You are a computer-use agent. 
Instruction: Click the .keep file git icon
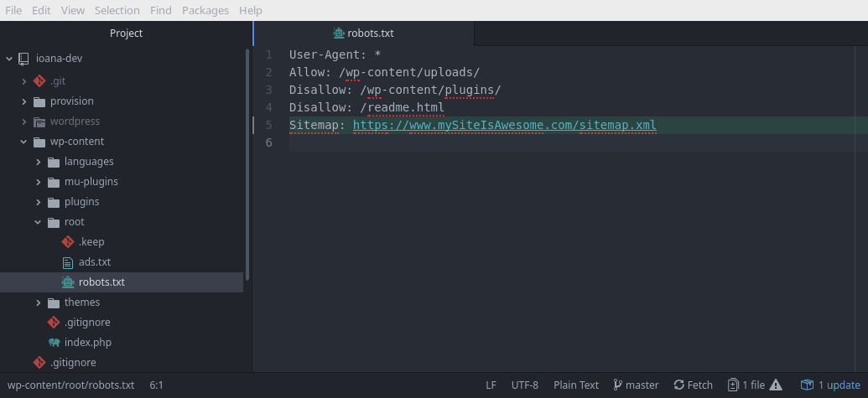coord(68,242)
